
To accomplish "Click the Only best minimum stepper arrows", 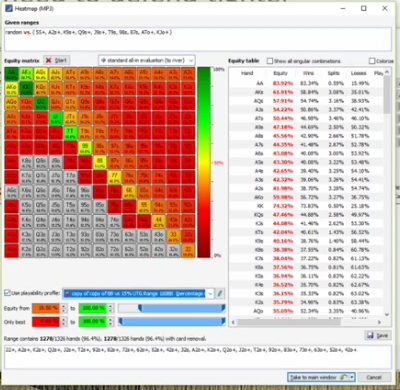I will [64, 322].
